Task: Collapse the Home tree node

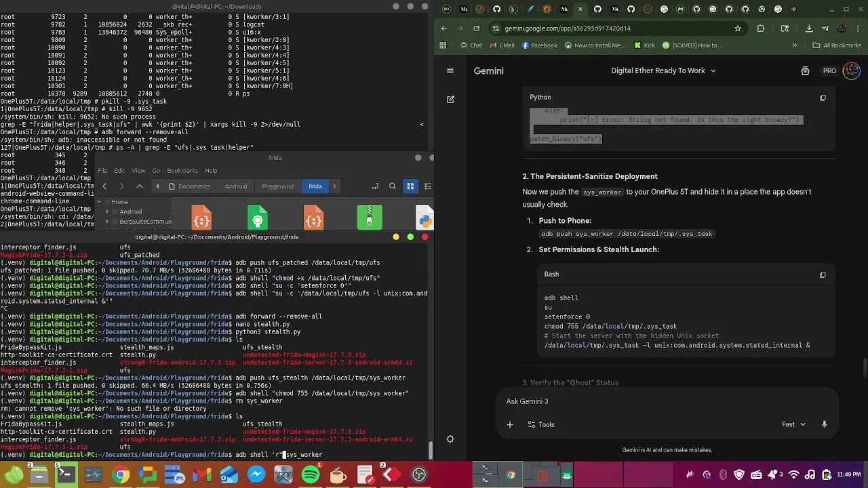Action: pyautogui.click(x=99, y=202)
